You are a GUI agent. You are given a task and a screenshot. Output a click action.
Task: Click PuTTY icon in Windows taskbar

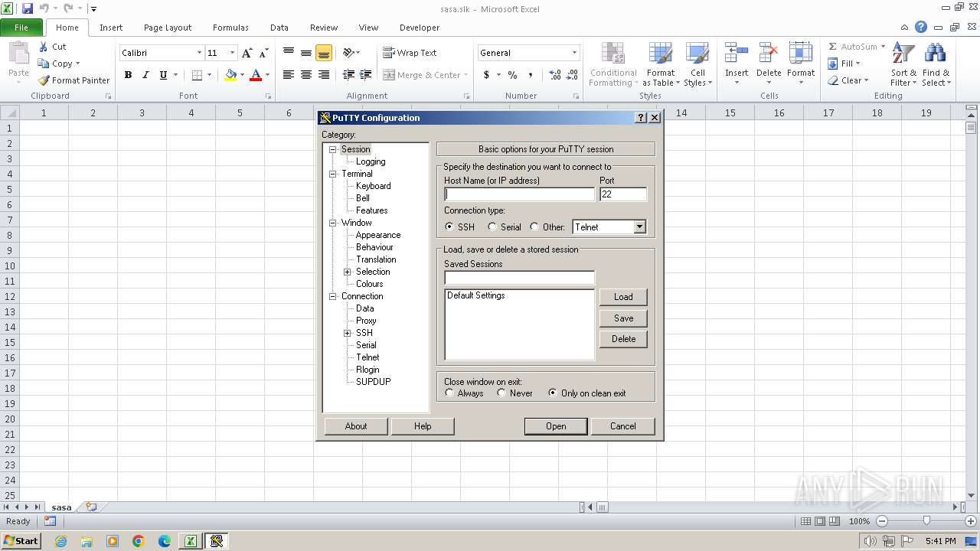(x=216, y=541)
